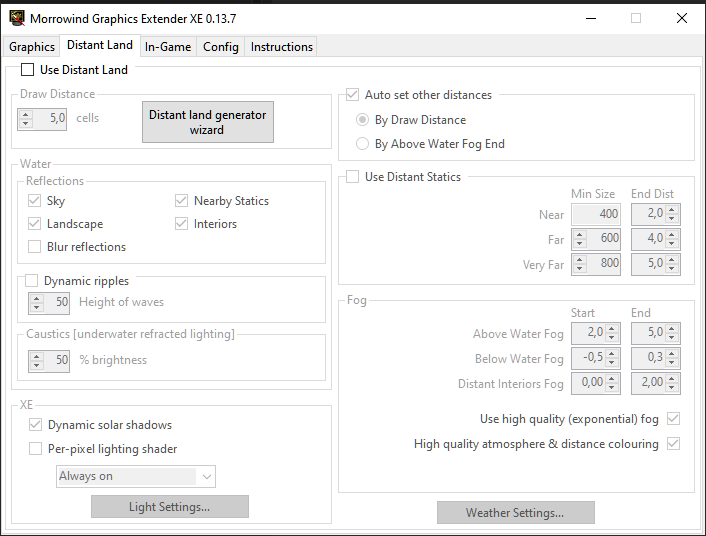Toggle the Use Distant Statics checkbox
706x536 pixels.
coord(353,177)
